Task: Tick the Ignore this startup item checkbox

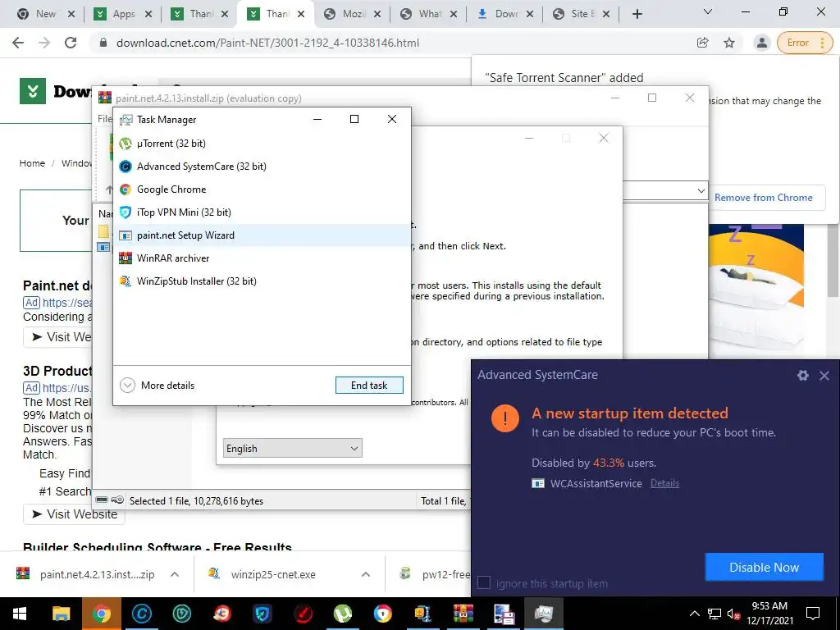Action: [484, 583]
